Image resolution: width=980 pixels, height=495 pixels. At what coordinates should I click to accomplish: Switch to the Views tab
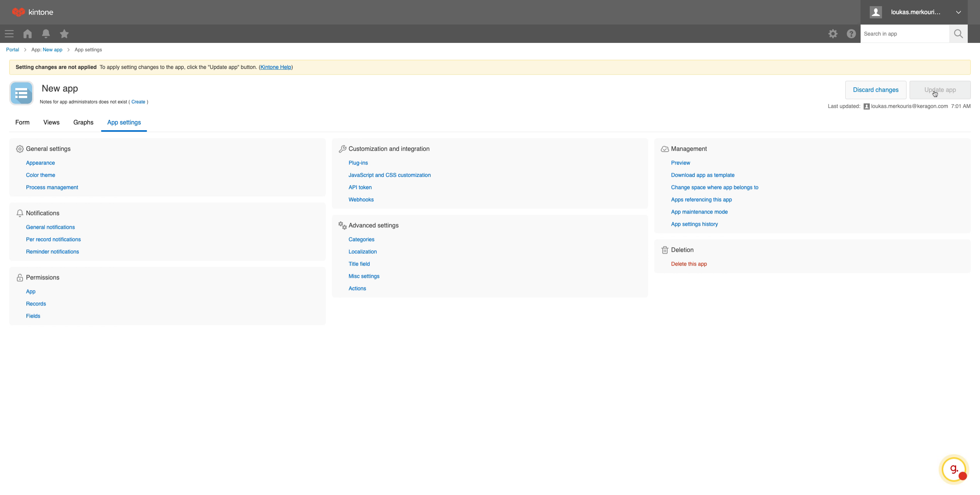coord(51,123)
